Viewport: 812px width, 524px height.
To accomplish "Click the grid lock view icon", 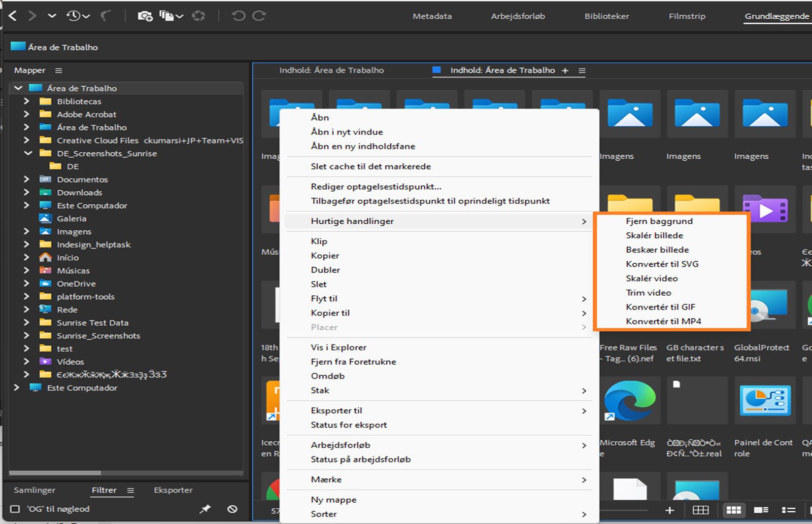I will click(x=701, y=510).
